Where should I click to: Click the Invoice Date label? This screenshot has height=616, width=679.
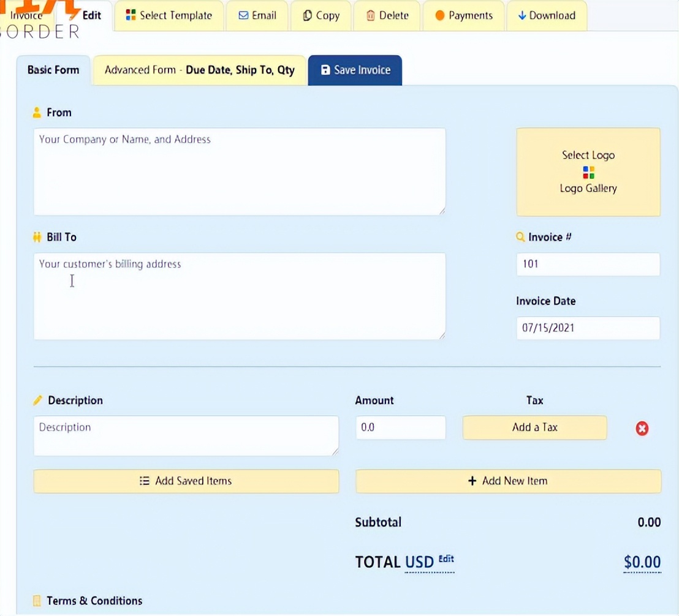point(545,301)
